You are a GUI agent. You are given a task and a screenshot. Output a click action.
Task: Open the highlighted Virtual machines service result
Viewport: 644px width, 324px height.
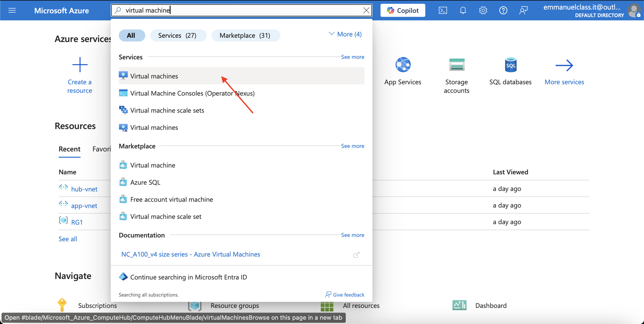point(241,76)
